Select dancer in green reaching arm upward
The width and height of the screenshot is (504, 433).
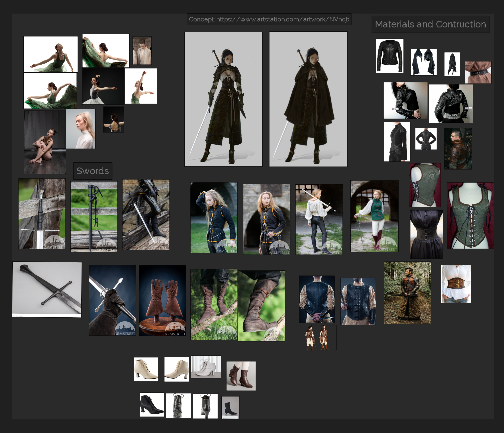coord(141,86)
